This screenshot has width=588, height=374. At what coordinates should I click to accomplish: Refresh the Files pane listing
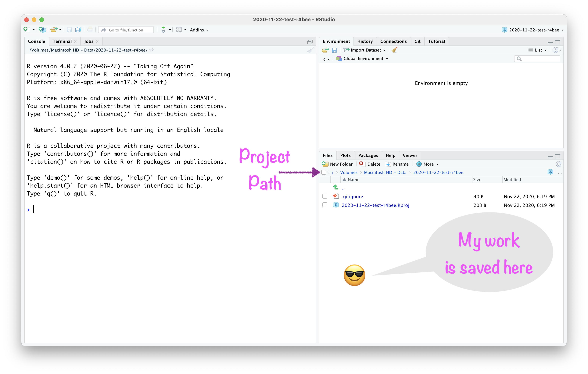click(x=558, y=164)
